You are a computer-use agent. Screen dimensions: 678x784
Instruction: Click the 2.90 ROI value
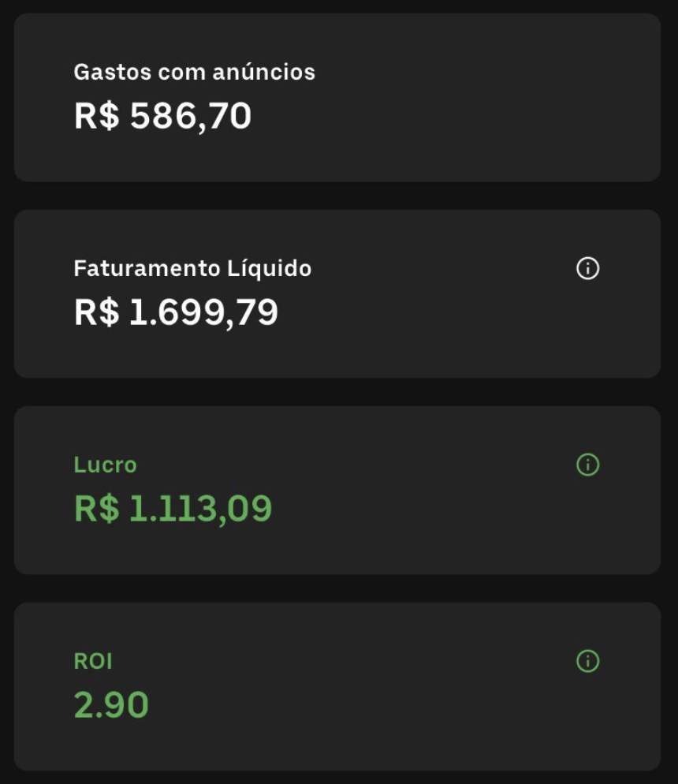(111, 705)
